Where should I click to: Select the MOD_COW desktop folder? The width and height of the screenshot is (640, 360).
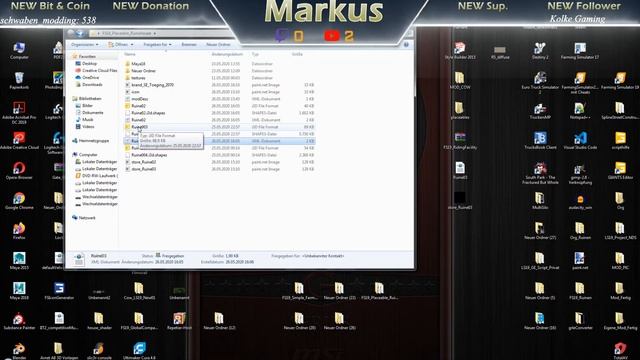click(x=460, y=80)
